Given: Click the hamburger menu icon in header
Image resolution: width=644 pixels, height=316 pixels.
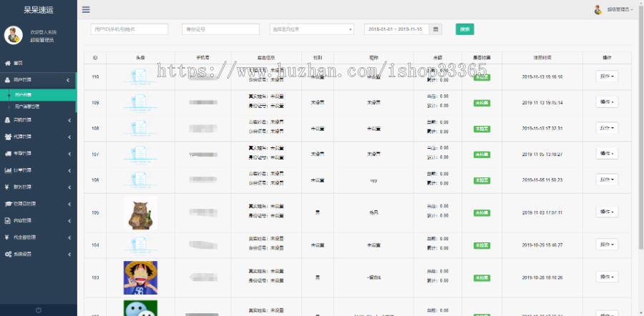Looking at the screenshot, I should click(x=86, y=10).
